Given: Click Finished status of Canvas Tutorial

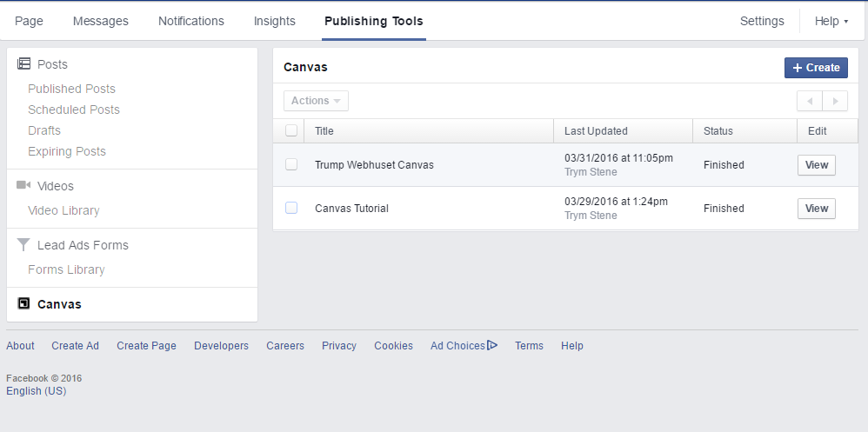Looking at the screenshot, I should point(724,209).
